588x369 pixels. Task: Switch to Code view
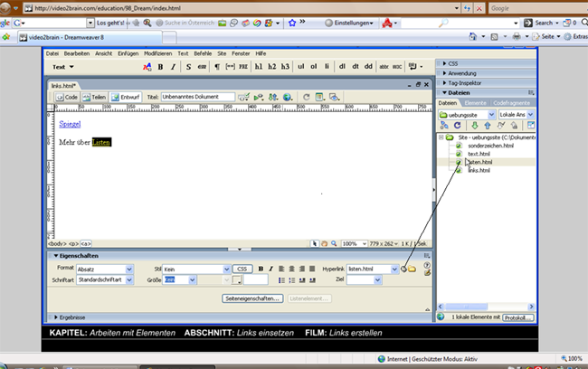[66, 97]
